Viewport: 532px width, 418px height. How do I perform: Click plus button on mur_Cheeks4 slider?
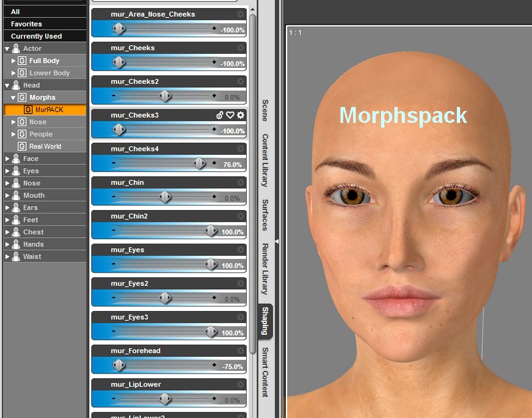[x=214, y=163]
